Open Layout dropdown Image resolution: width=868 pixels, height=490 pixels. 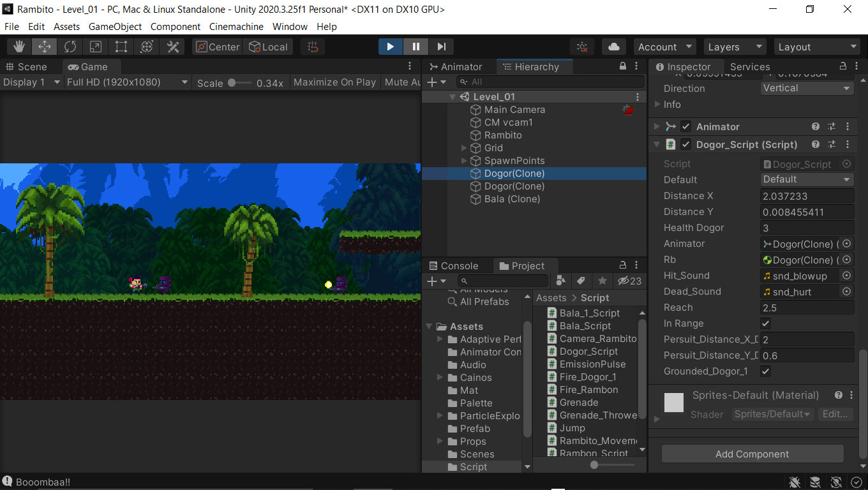coord(817,47)
